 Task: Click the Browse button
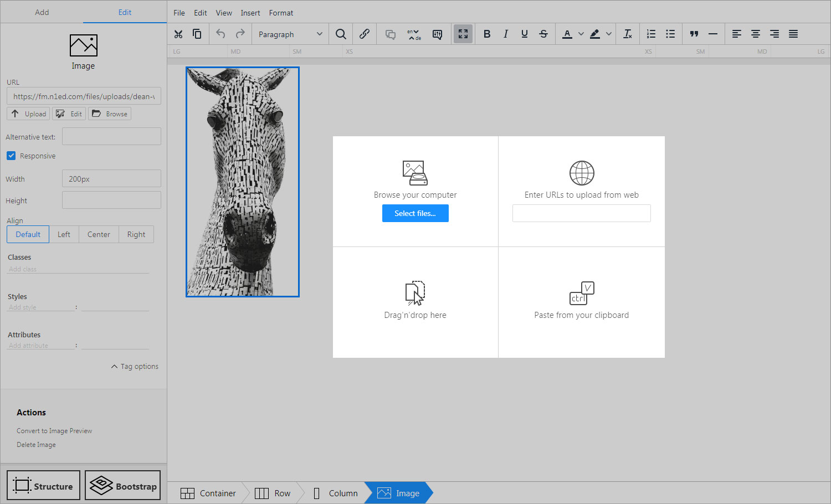pyautogui.click(x=110, y=114)
